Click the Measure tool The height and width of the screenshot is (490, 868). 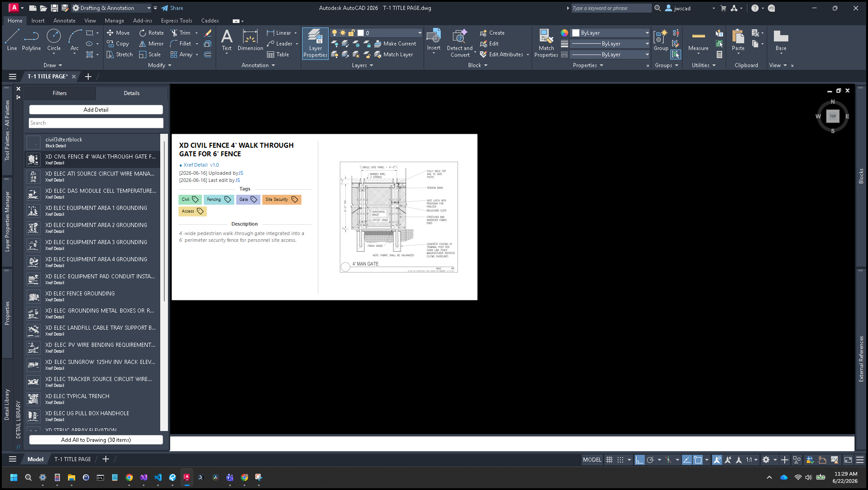pos(698,40)
